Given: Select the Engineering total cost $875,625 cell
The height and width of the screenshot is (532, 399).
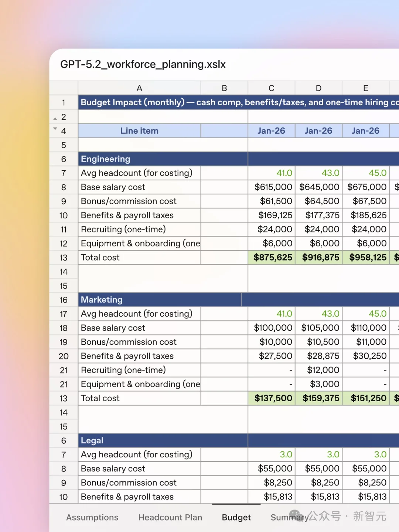Looking at the screenshot, I should [x=272, y=258].
